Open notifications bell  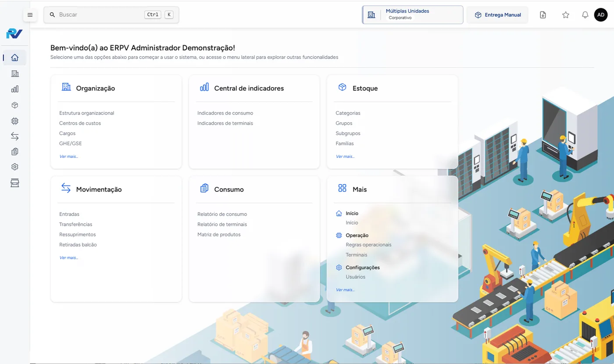click(585, 15)
